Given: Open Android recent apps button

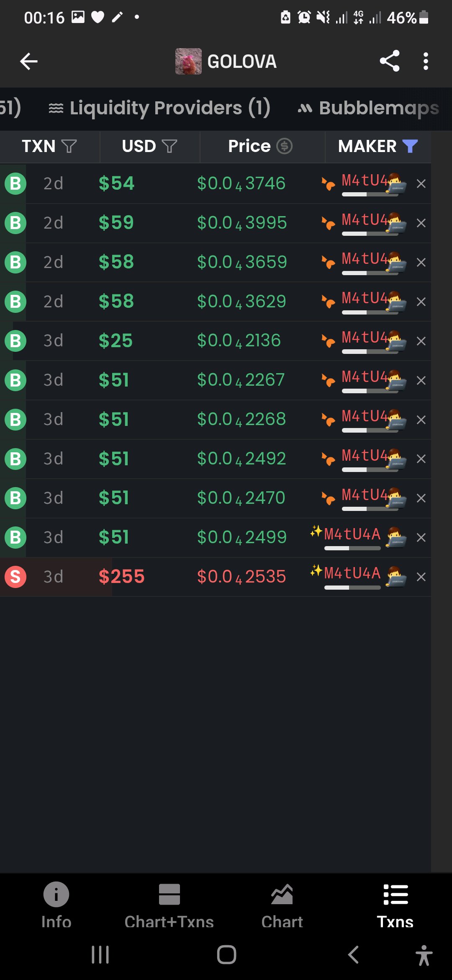Looking at the screenshot, I should click(100, 955).
